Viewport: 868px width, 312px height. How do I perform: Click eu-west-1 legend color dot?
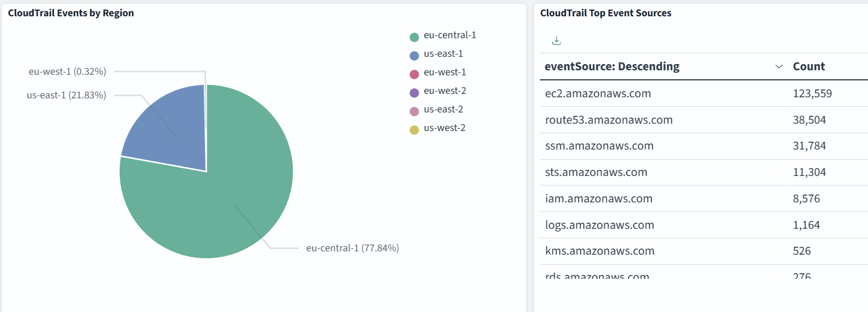coord(415,74)
